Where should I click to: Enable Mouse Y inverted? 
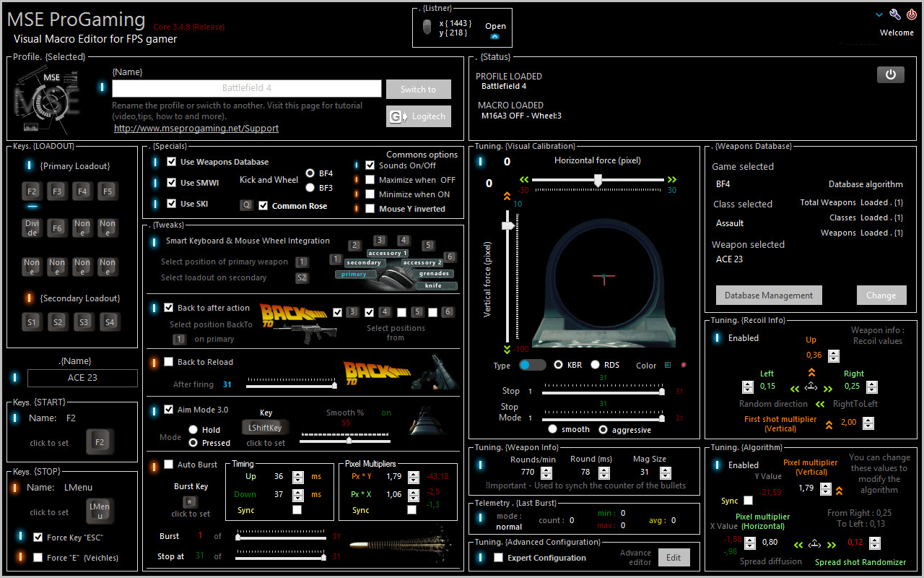370,209
